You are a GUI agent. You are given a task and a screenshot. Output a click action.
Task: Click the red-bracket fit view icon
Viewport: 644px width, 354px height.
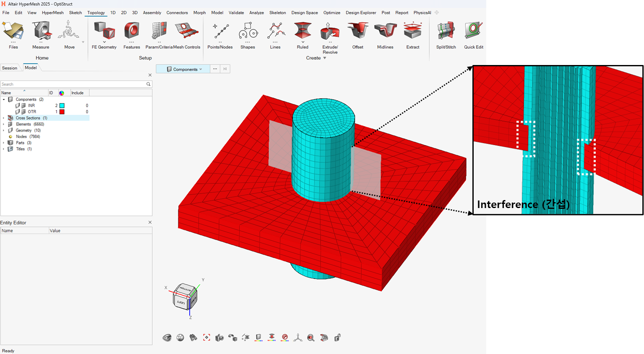206,338
